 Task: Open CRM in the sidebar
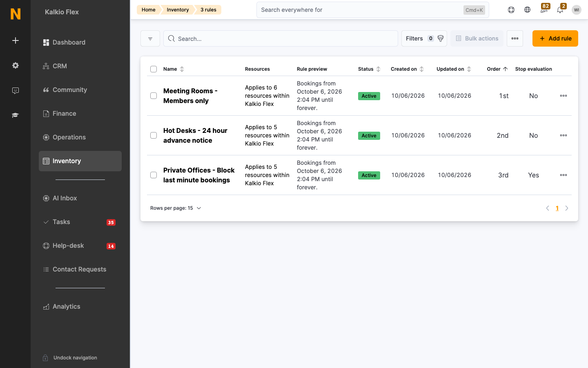coord(80,66)
